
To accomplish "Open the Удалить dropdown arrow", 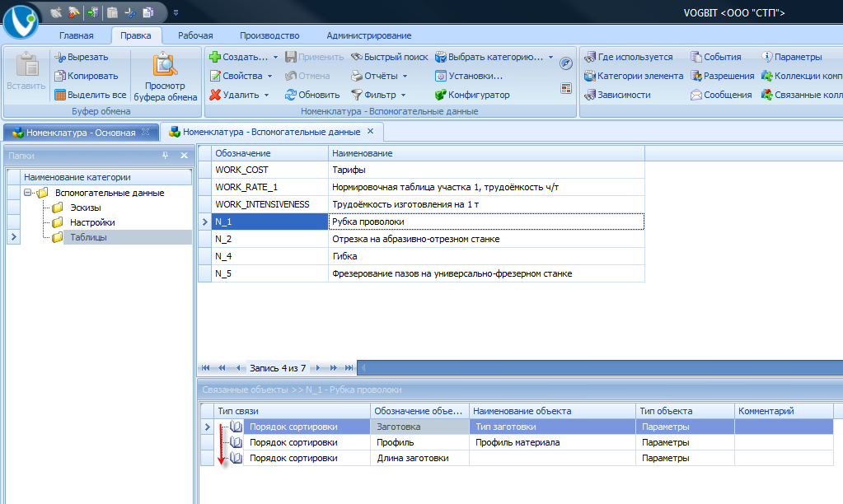I will click(x=266, y=95).
